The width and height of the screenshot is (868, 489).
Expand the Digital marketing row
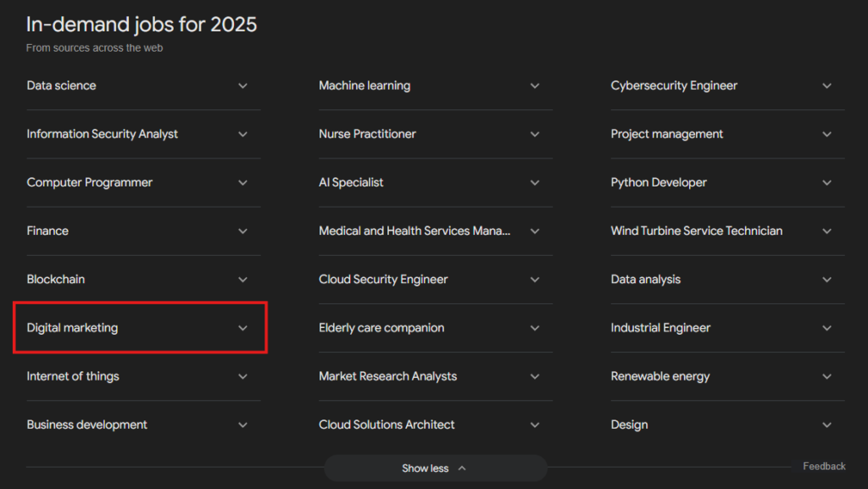[x=140, y=328]
